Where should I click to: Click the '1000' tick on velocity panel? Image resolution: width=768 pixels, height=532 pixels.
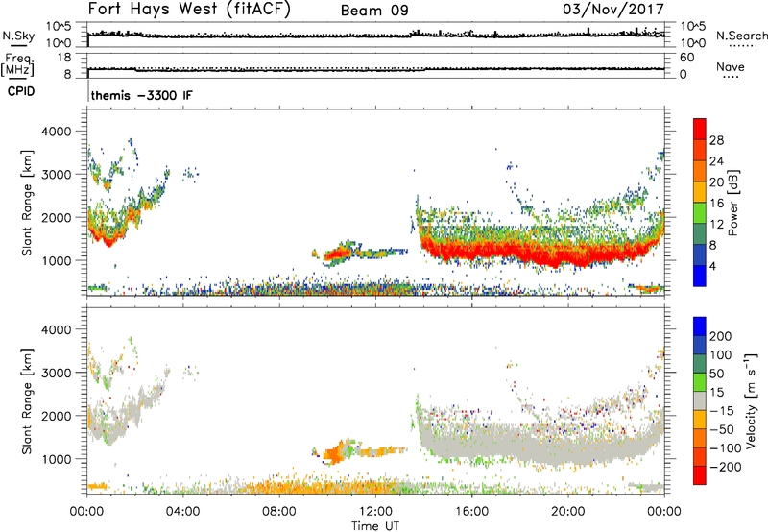pos(57,459)
